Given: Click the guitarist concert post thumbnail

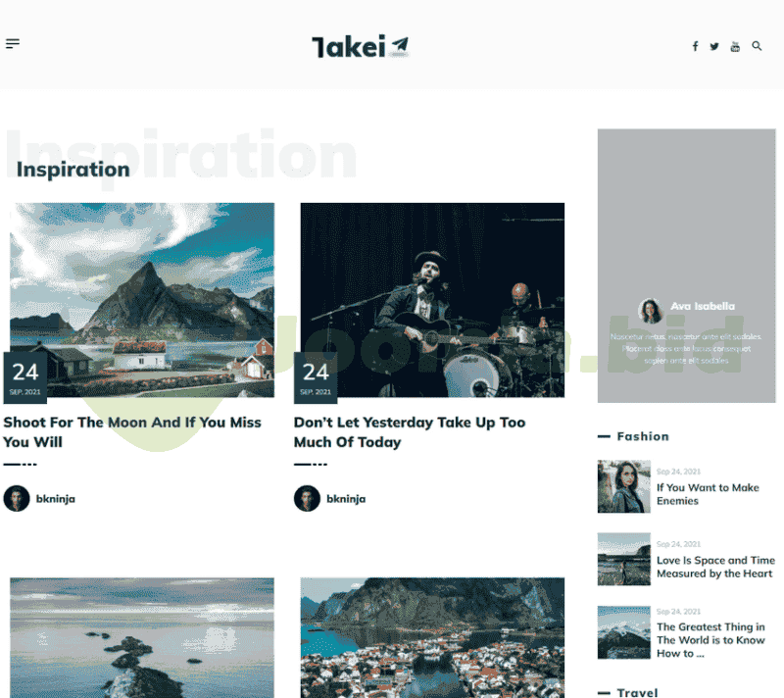Looking at the screenshot, I should pyautogui.click(x=432, y=300).
